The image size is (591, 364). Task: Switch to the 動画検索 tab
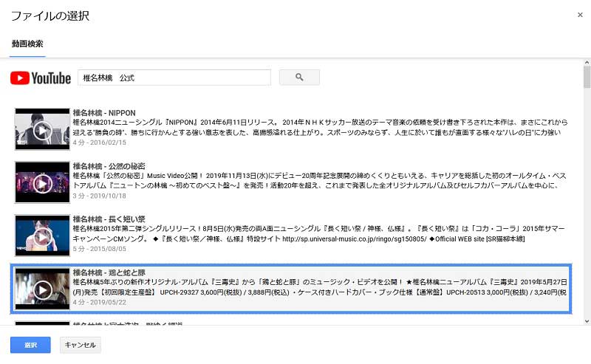27,44
